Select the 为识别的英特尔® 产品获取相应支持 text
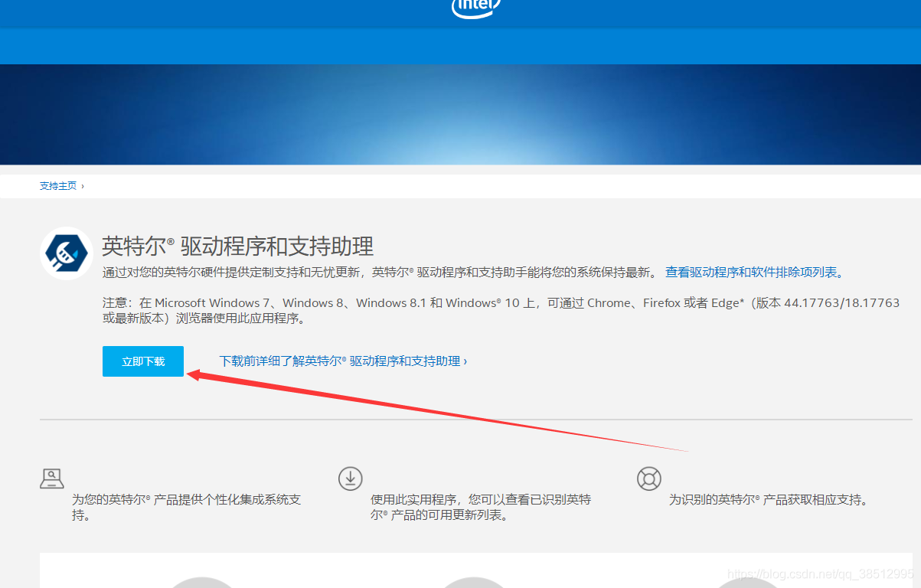 [769, 500]
